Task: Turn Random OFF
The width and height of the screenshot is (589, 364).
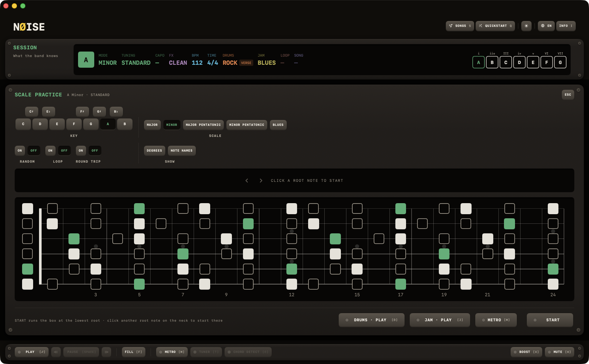Action: coord(34,151)
